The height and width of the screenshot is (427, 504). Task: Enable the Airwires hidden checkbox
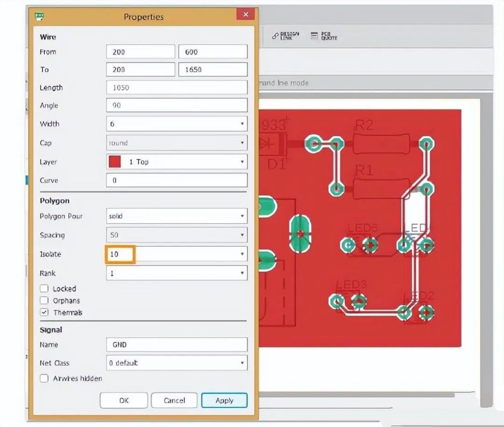(44, 378)
